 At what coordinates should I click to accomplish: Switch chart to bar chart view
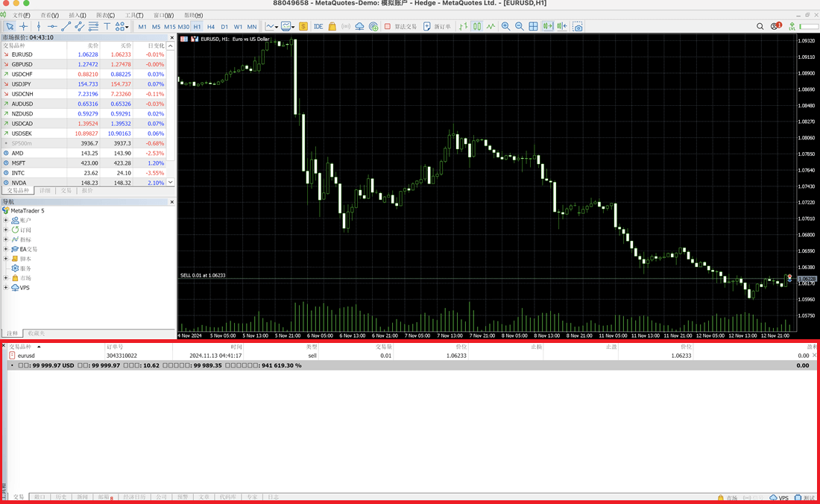pos(464,27)
